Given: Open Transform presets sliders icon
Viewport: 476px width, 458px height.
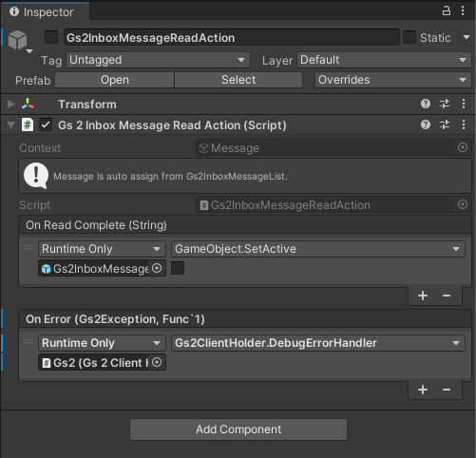Looking at the screenshot, I should click(x=445, y=104).
